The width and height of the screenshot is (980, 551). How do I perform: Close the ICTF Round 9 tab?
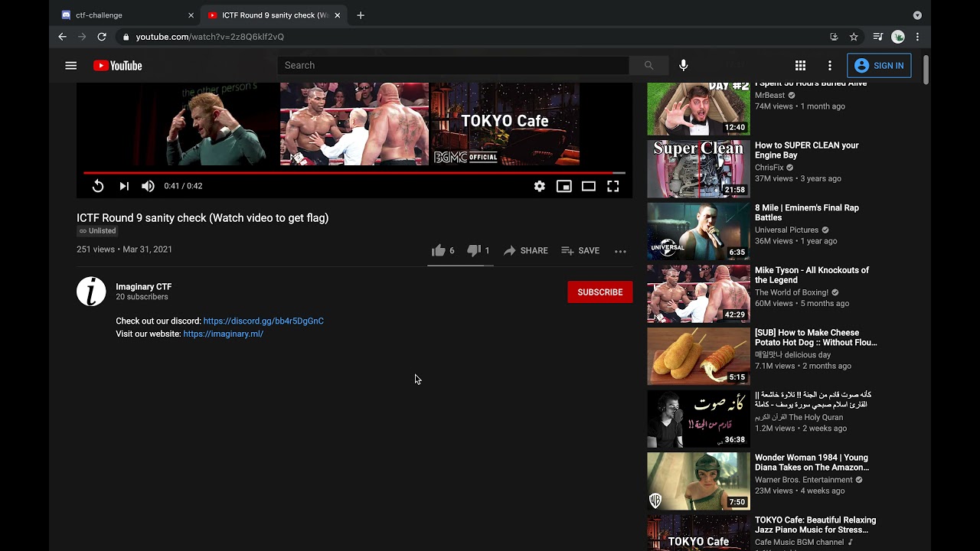point(337,15)
